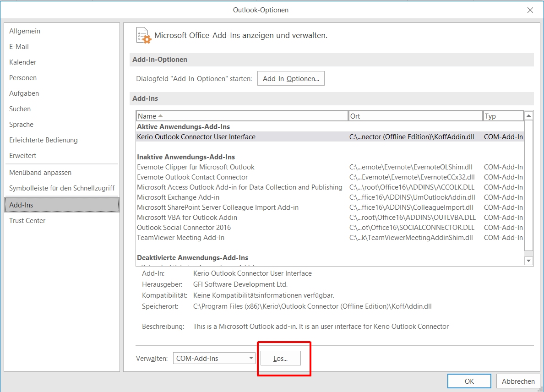544x392 pixels.
Task: Click the KoffAddin.dll location cell
Action: [x=412, y=136]
